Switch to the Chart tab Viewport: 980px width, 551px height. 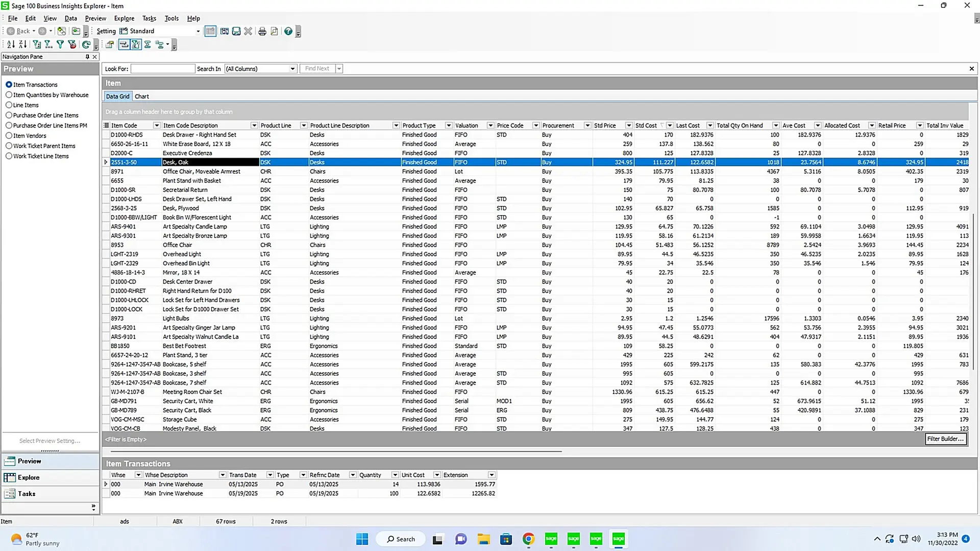coord(142,96)
